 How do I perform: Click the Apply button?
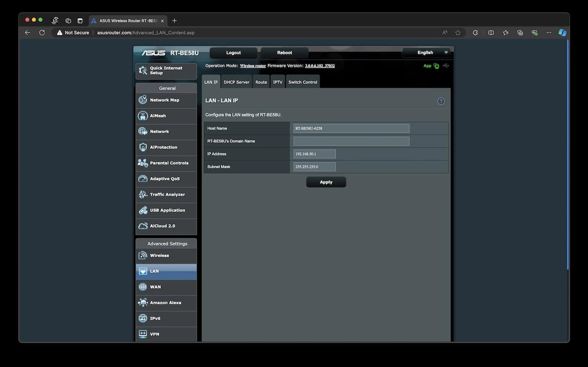point(326,182)
